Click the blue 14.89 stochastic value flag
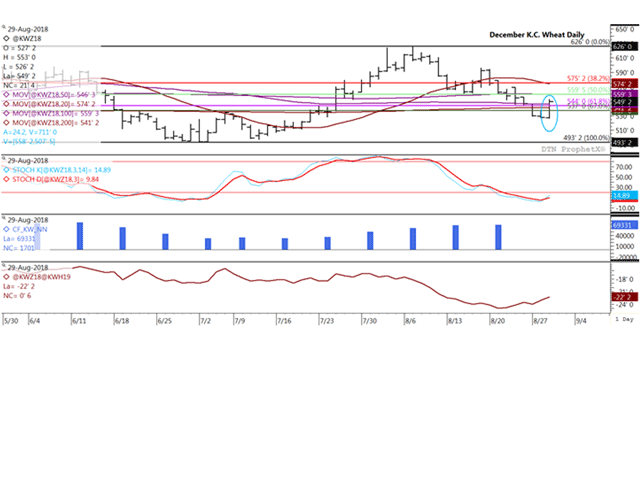 click(x=624, y=196)
